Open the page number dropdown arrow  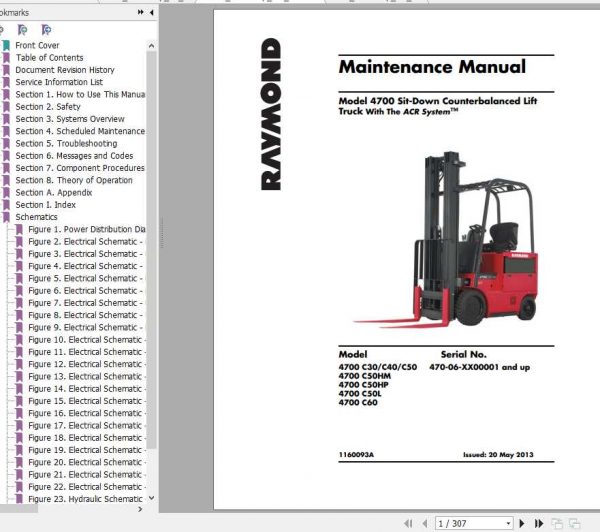click(508, 523)
